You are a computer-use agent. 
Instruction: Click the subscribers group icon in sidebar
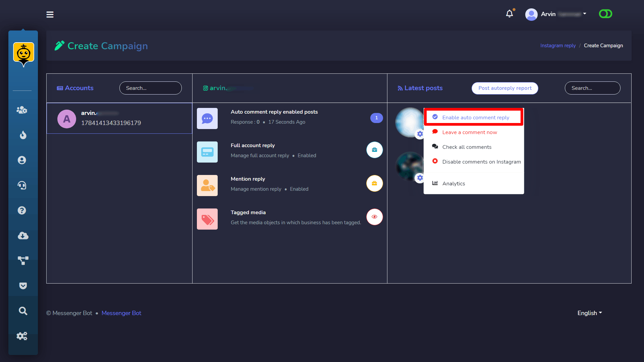pyautogui.click(x=23, y=110)
